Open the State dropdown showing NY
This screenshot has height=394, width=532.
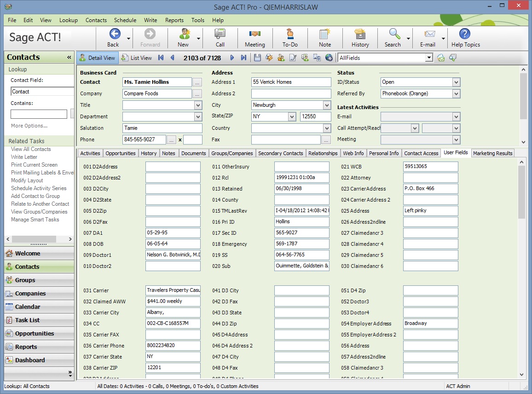pyautogui.click(x=292, y=117)
